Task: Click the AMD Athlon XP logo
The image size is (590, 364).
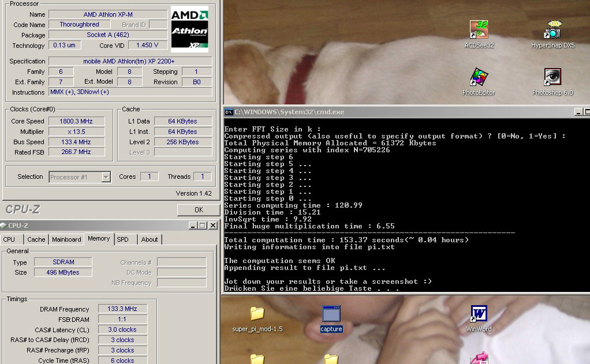Action: coord(189,29)
